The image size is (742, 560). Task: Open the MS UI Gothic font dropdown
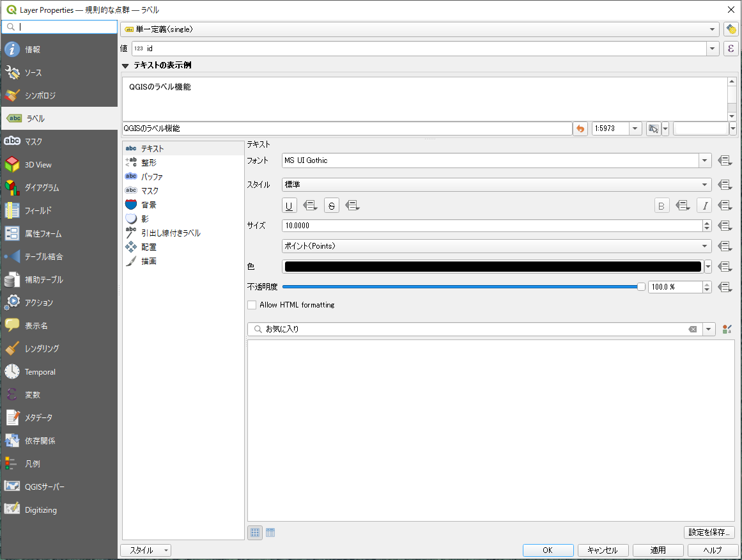click(705, 160)
